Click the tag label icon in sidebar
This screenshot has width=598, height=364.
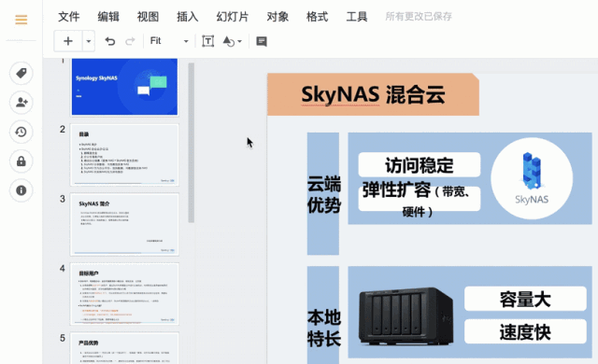point(21,73)
